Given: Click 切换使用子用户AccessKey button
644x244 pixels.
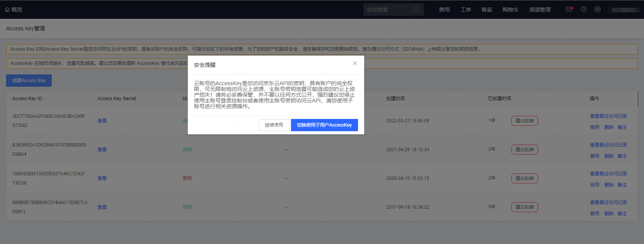Looking at the screenshot, I should tap(324, 125).
